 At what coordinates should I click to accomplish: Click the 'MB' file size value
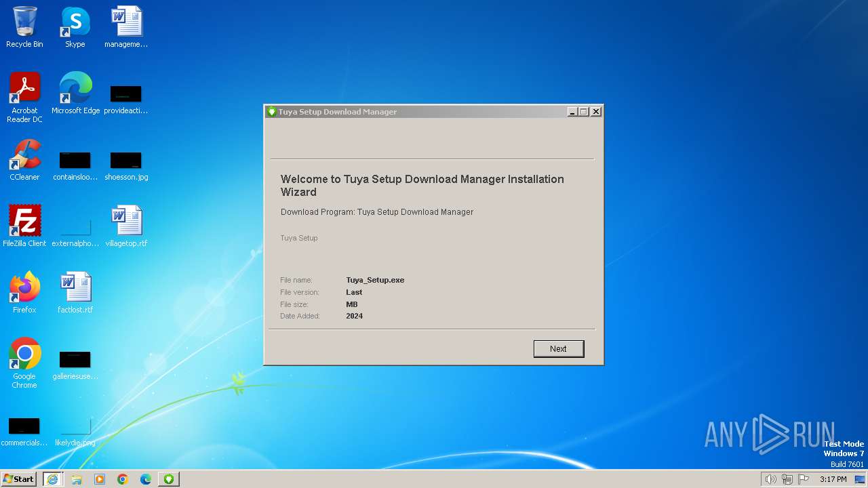coord(352,304)
